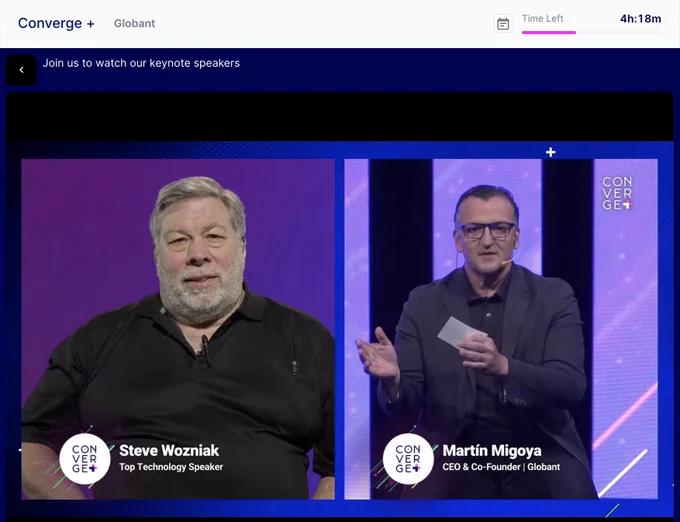
Task: Open the calendar schedule icon
Action: 503,24
